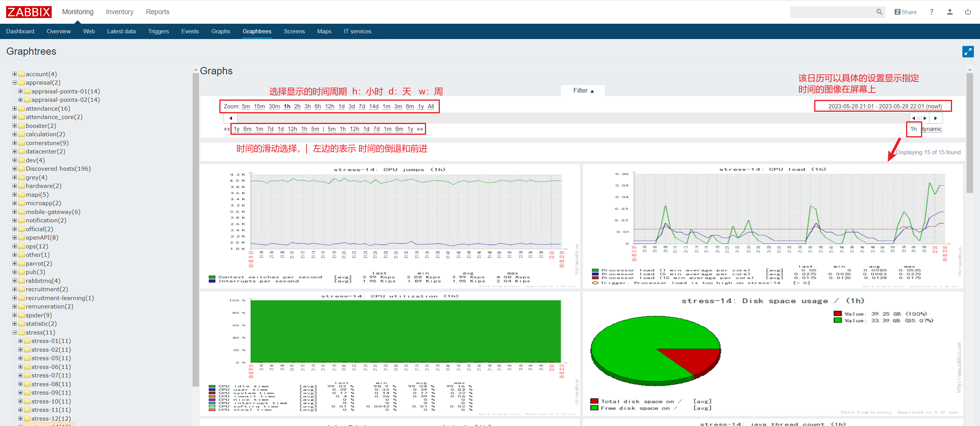
Task: Open the Inventory menu
Action: point(119,12)
